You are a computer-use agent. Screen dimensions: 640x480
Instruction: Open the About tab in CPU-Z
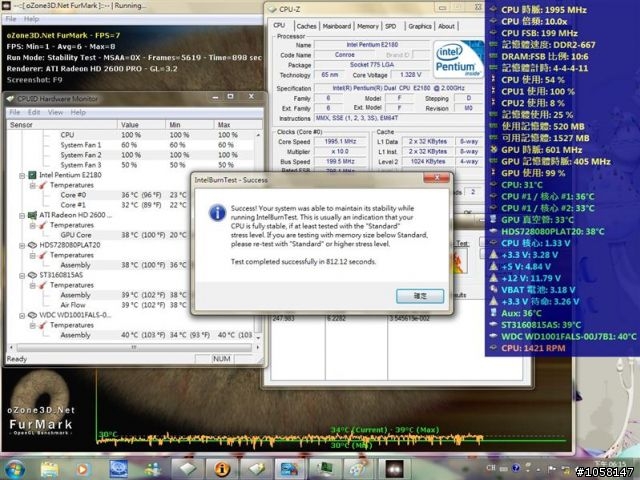[x=446, y=26]
